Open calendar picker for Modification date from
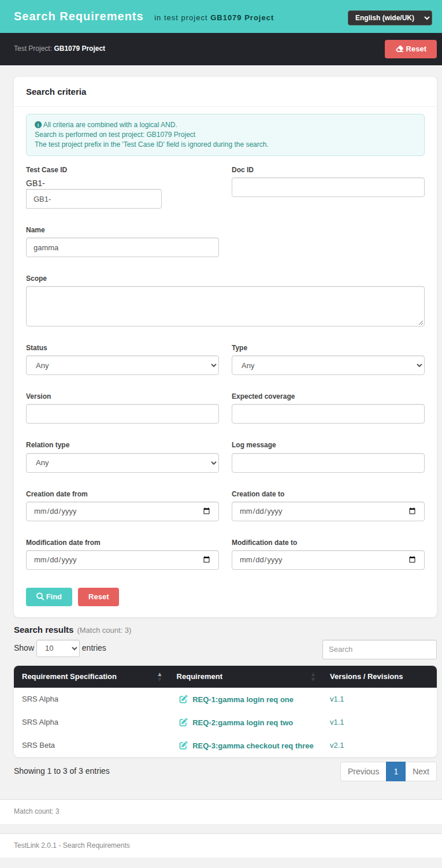442x868 pixels. point(207,560)
